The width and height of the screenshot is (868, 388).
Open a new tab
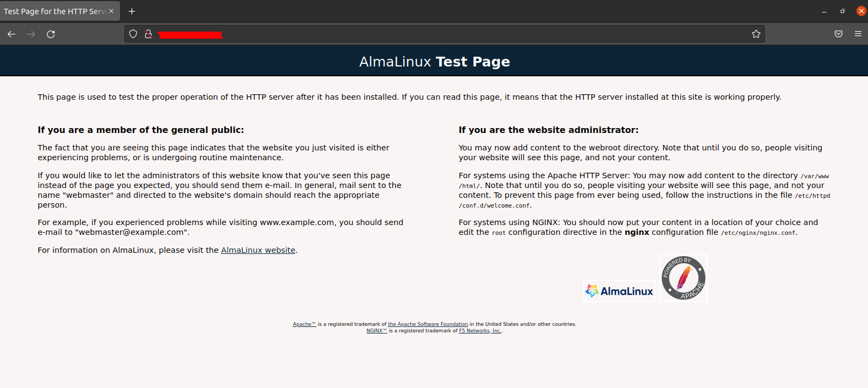point(131,11)
